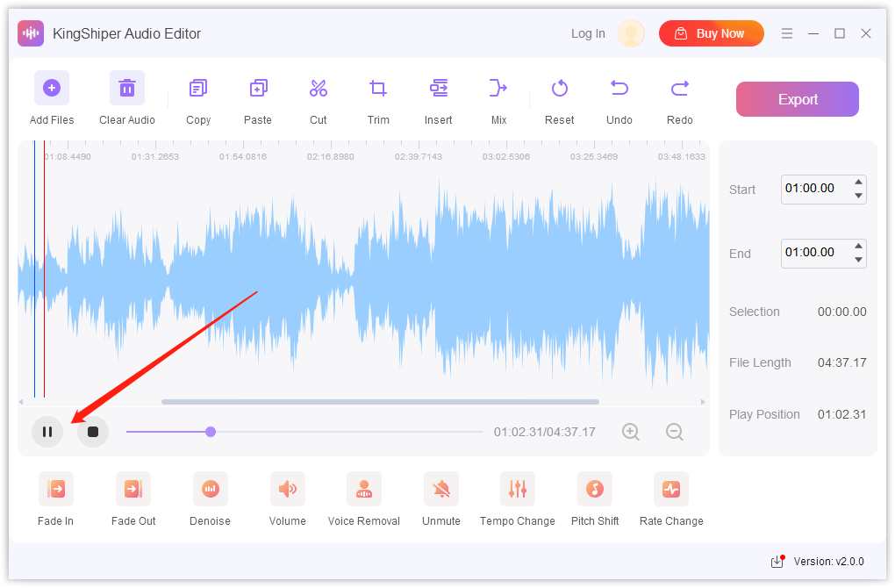Image resolution: width=895 pixels, height=588 pixels.
Task: Click the Log In link
Action: pyautogui.click(x=588, y=33)
